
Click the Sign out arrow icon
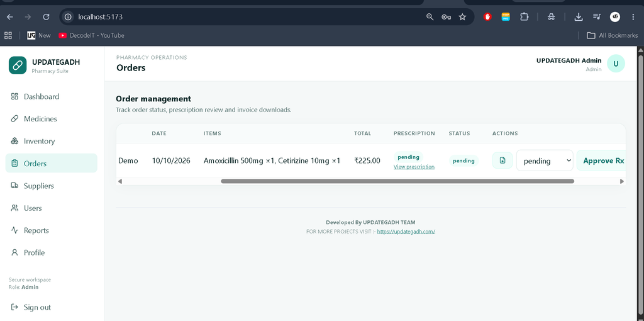pos(15,307)
